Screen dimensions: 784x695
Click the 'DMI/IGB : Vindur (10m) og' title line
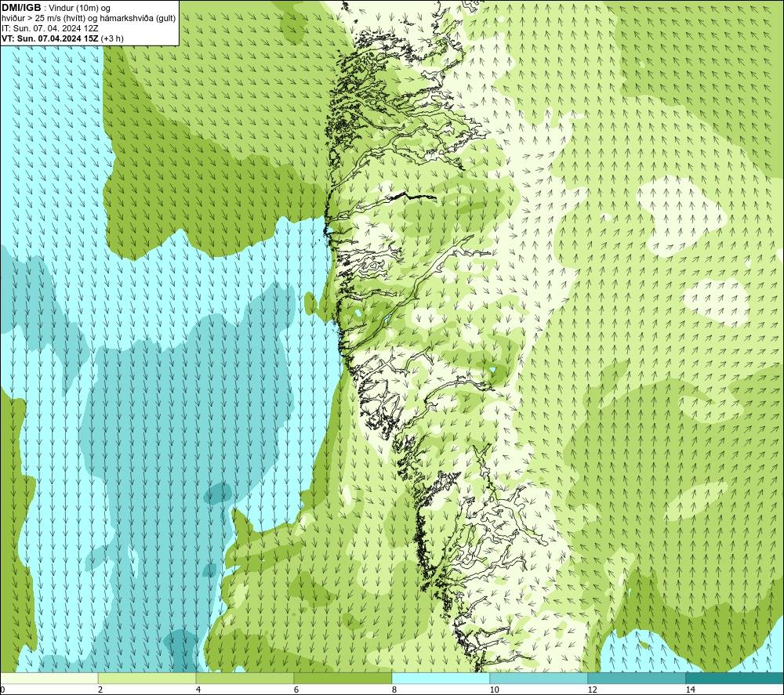click(56, 8)
